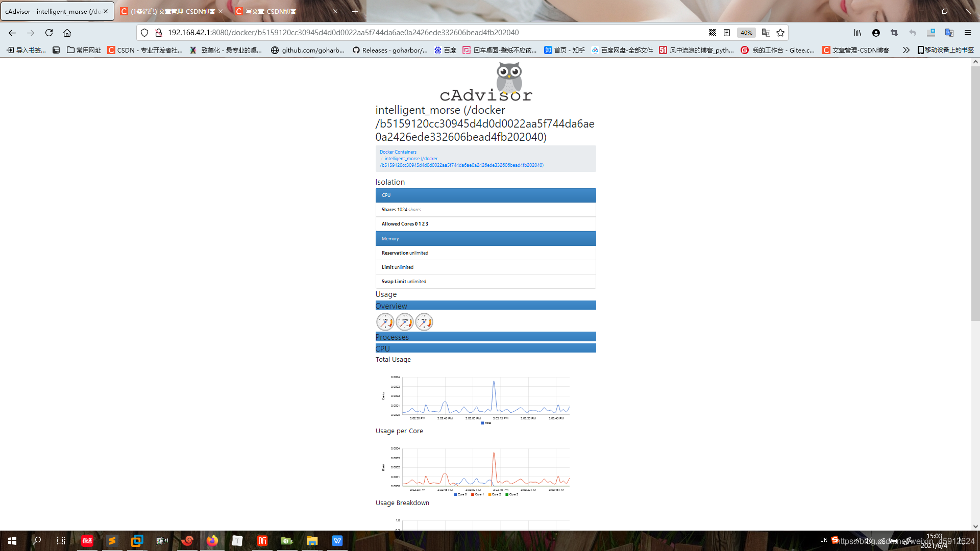Show more bookmarks with chevron arrows
This screenshot has width=980, height=551.
pos(906,50)
